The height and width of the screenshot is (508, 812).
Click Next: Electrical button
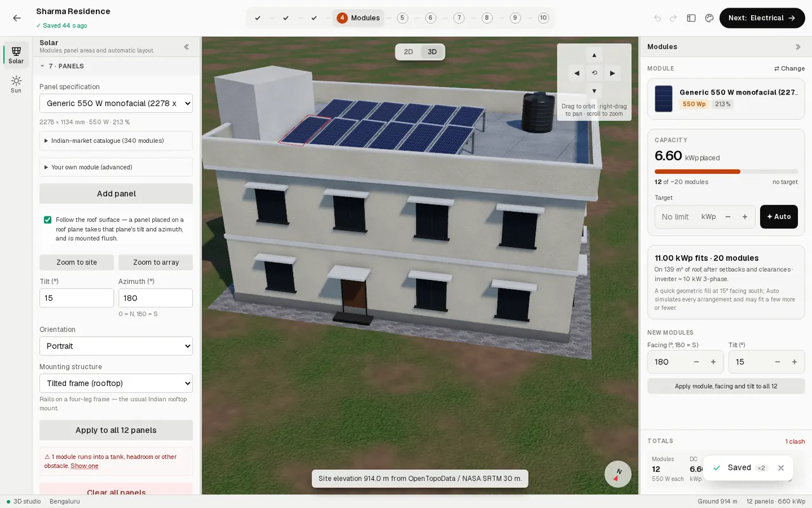[x=762, y=18]
